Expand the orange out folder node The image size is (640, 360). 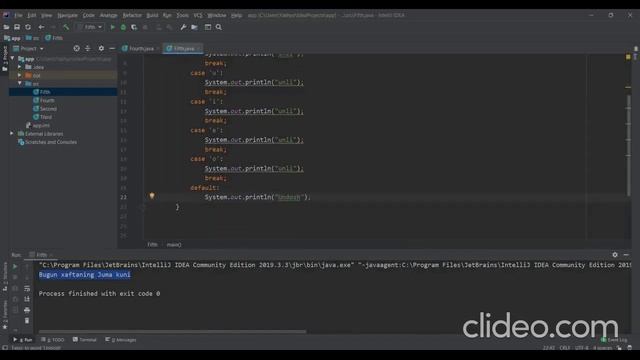[20, 76]
